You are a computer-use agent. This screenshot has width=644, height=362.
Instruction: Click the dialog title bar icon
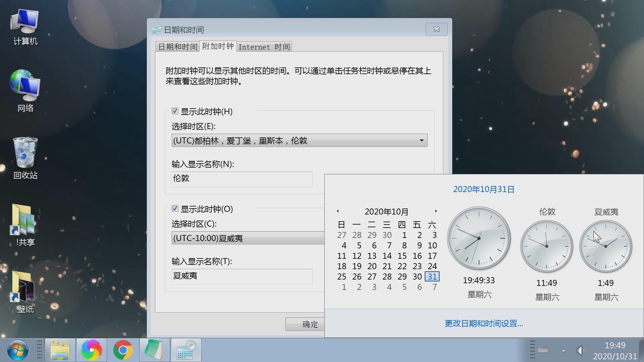(x=157, y=29)
